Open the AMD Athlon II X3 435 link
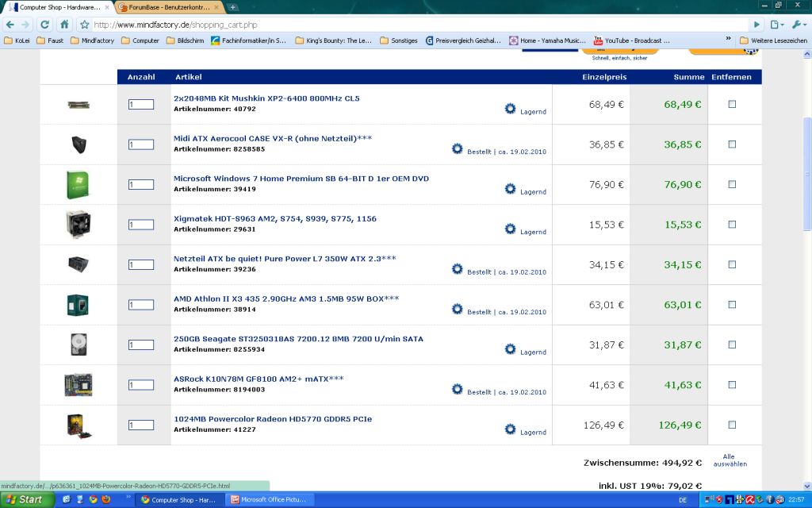 click(x=285, y=298)
